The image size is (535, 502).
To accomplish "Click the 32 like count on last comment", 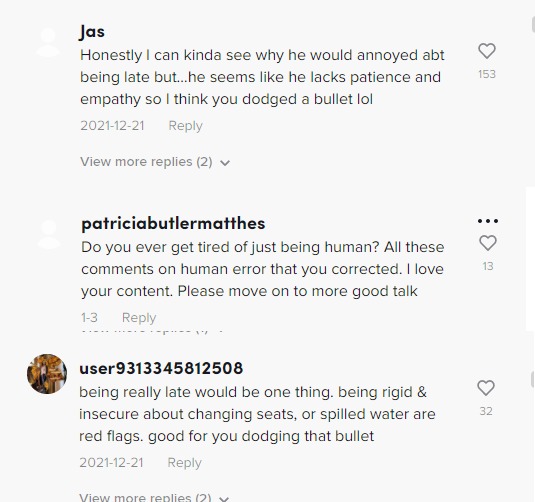I will pyautogui.click(x=486, y=411).
